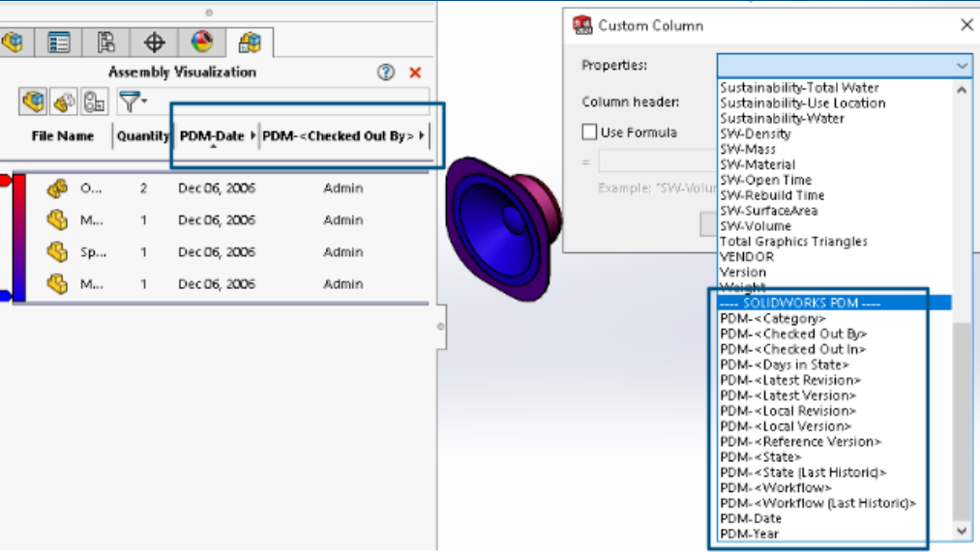Open the DimXpertManager crosshair tab

[x=154, y=43]
